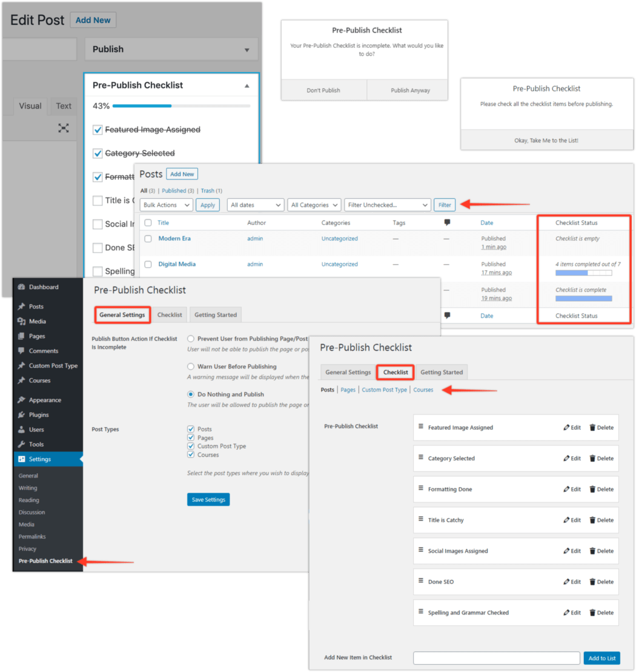This screenshot has height=672, width=636.
Task: Expand the Publish panel arrow
Action: 247,50
